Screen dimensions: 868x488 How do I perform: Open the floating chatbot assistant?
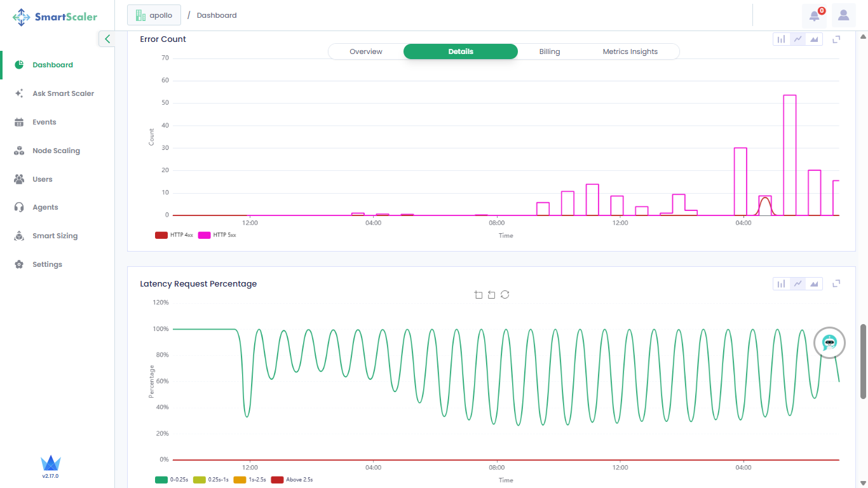point(829,342)
